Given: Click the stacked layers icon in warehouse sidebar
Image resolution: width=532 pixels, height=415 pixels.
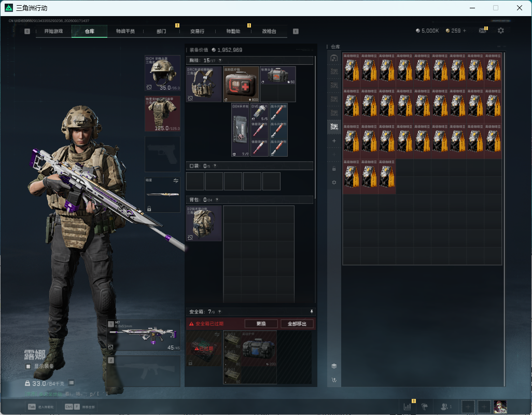Looking at the screenshot, I should pyautogui.click(x=334, y=366).
